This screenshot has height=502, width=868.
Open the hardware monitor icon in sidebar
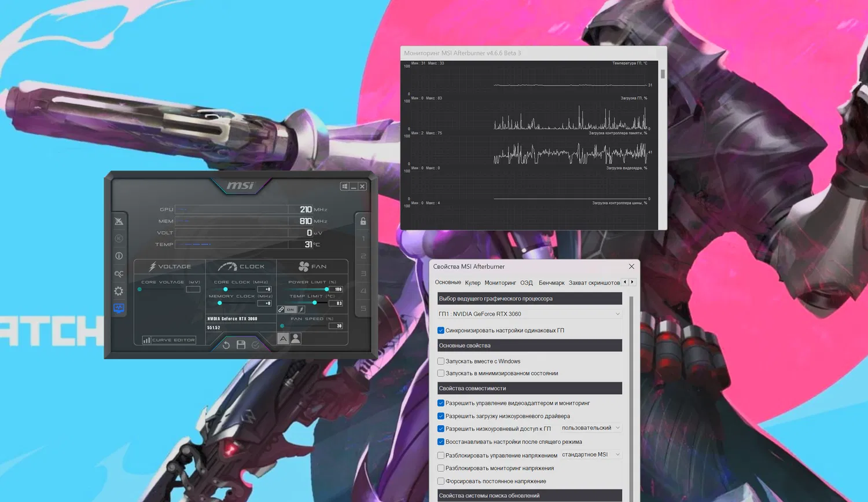click(119, 308)
